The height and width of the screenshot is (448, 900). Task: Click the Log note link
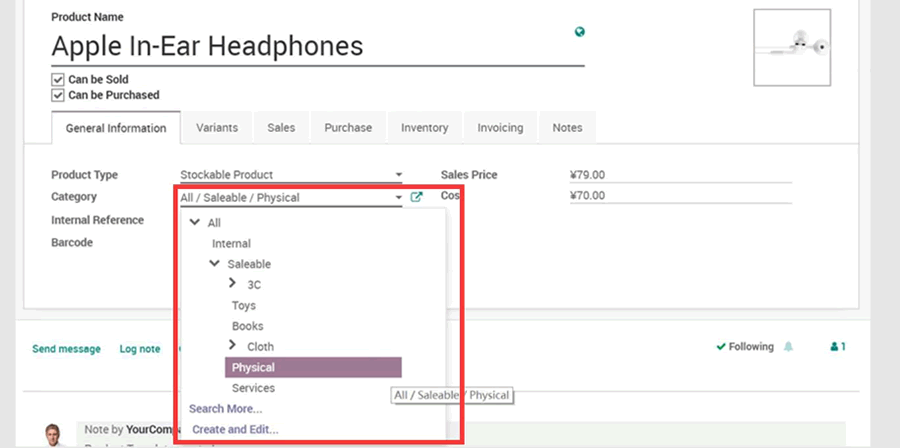139,349
